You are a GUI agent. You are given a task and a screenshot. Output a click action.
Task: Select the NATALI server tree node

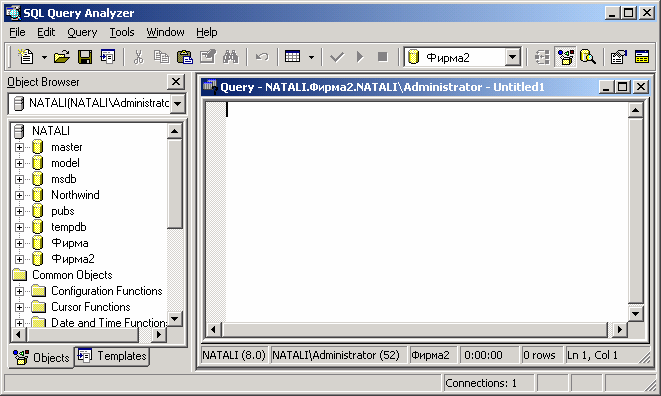(51, 131)
